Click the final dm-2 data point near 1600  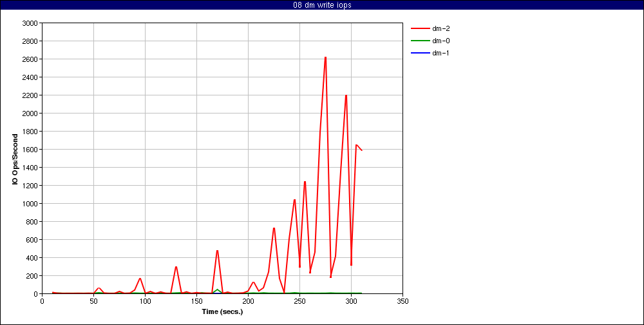coord(361,150)
